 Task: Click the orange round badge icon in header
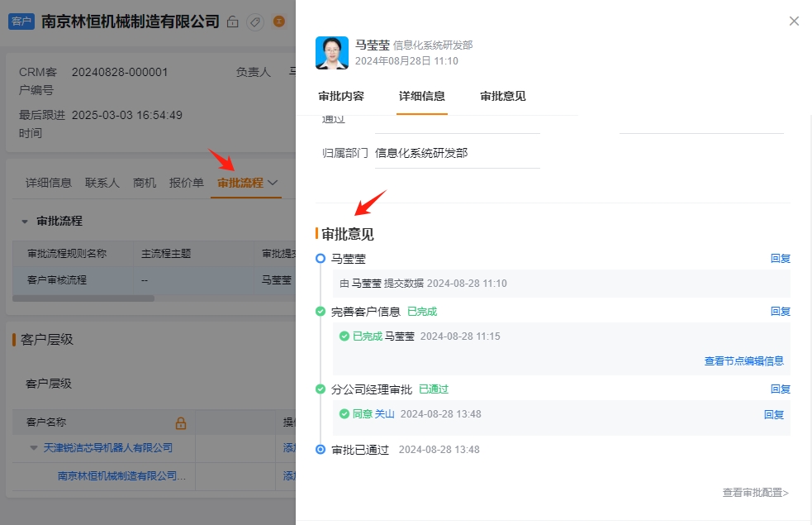[279, 21]
